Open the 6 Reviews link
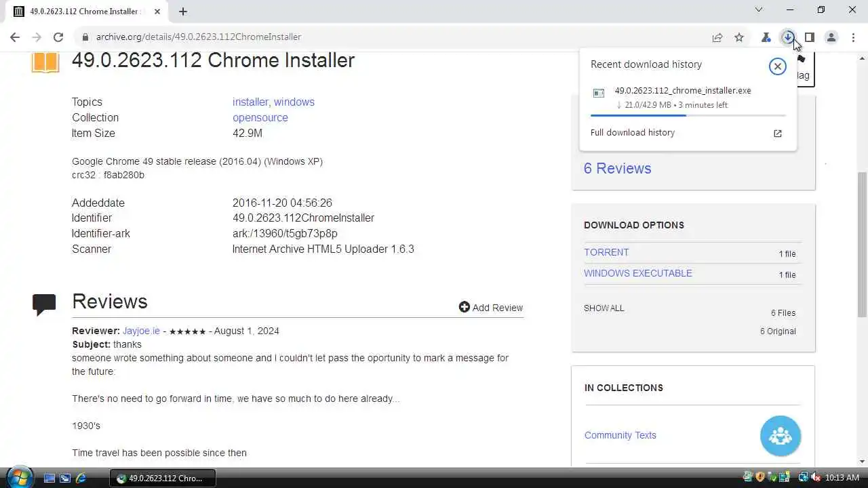Image resolution: width=868 pixels, height=488 pixels. pyautogui.click(x=617, y=169)
